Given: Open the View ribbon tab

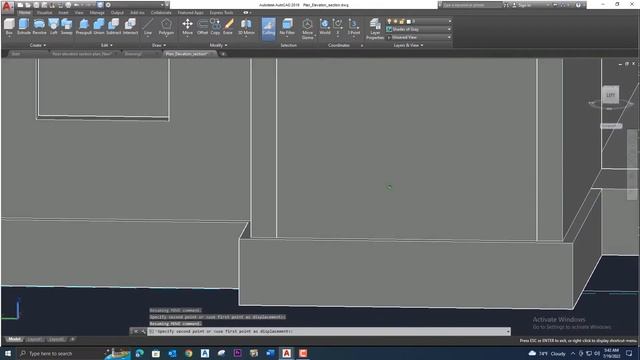Looking at the screenshot, I should [x=79, y=13].
